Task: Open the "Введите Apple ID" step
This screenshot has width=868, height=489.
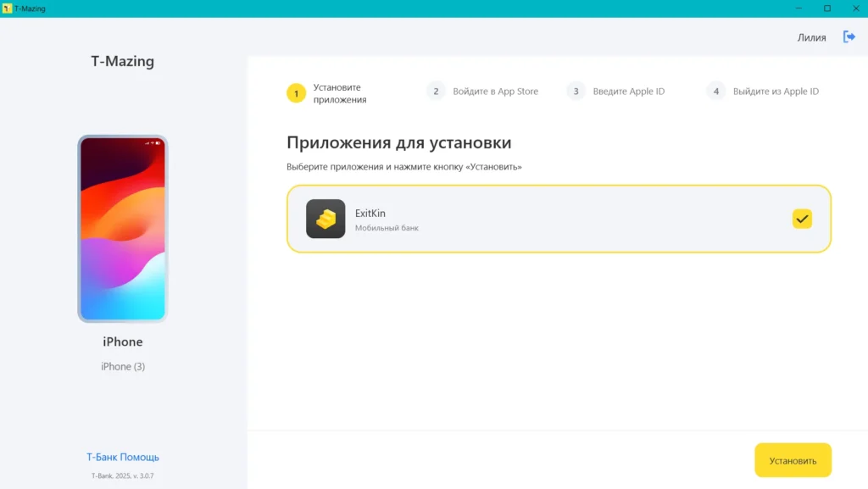Action: pos(628,92)
